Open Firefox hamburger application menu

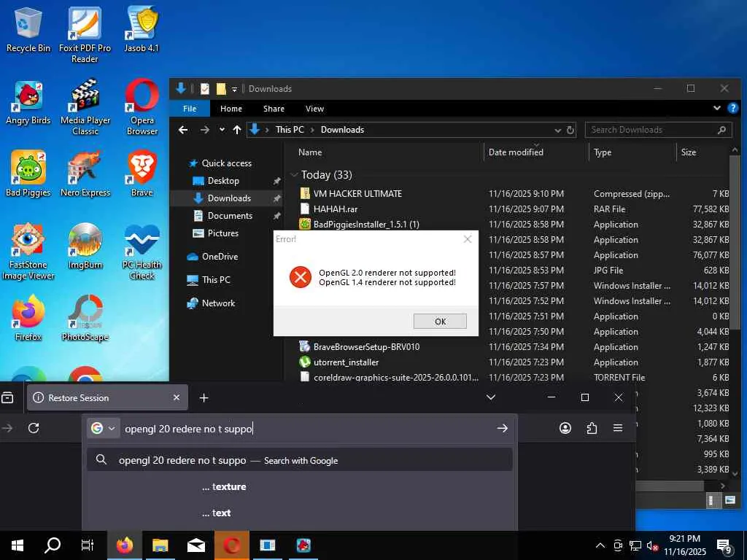(618, 428)
